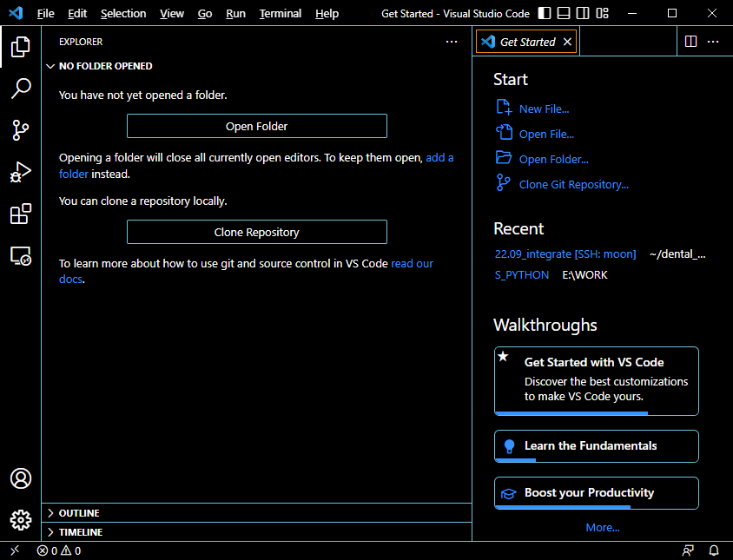The height and width of the screenshot is (560, 733).
Task: Click the Open Folder icon under Start
Action: 504,157
